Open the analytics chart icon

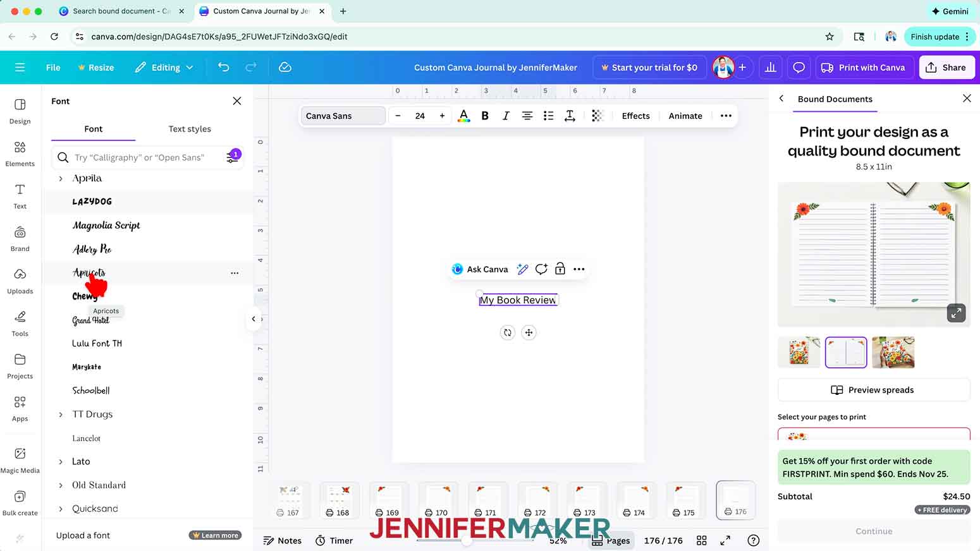pyautogui.click(x=770, y=67)
